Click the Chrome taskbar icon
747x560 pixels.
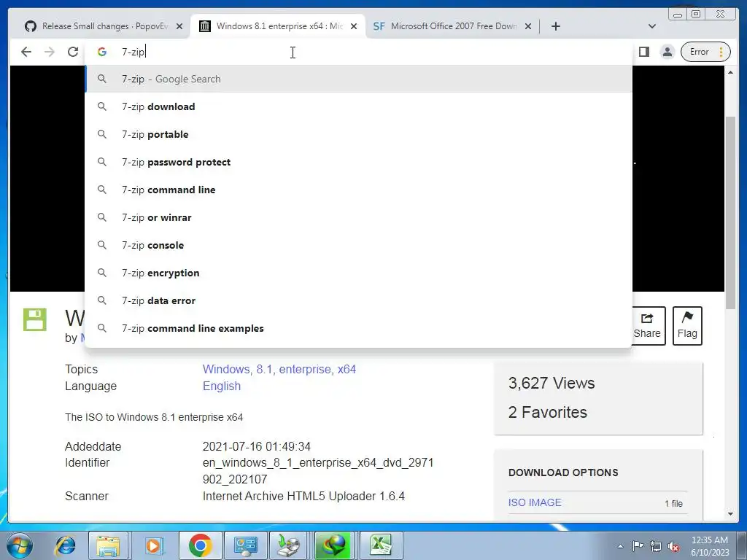(x=200, y=545)
